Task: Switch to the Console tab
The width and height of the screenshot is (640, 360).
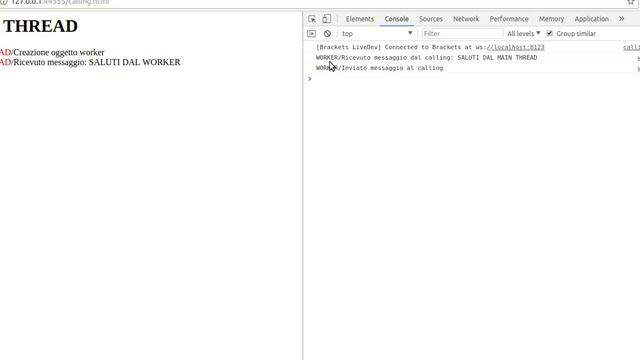Action: click(x=396, y=19)
